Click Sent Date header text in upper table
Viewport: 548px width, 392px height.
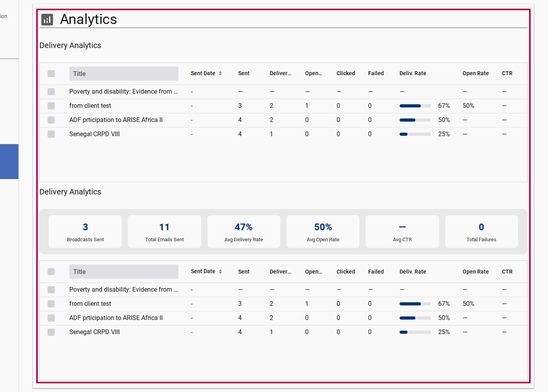point(203,73)
